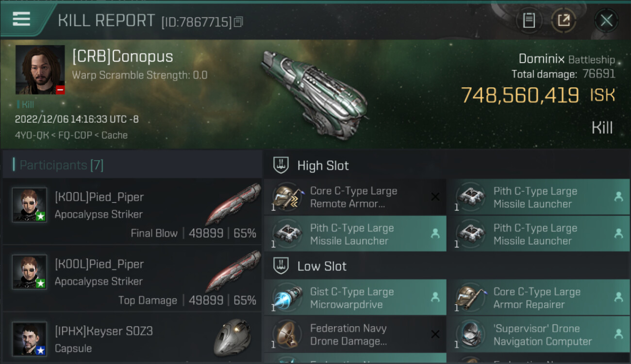Open the clipboard notes icon
Viewport: 631px width, 364px height.
tap(529, 20)
